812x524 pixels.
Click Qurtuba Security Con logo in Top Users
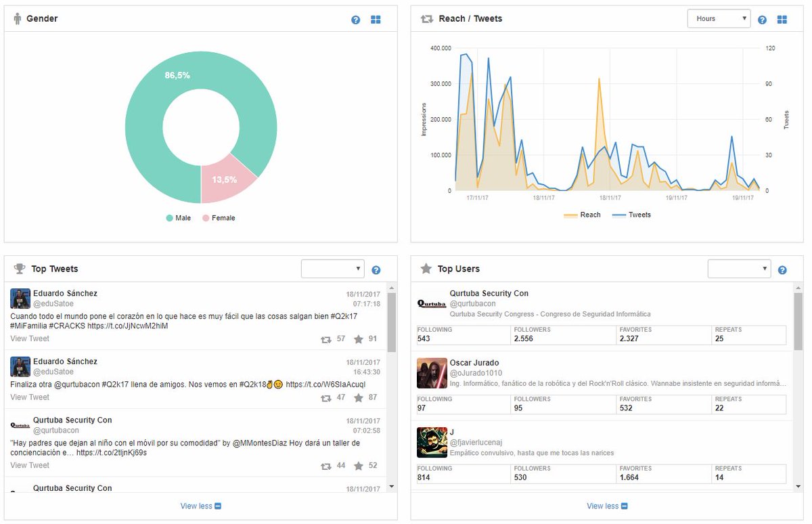[432, 303]
